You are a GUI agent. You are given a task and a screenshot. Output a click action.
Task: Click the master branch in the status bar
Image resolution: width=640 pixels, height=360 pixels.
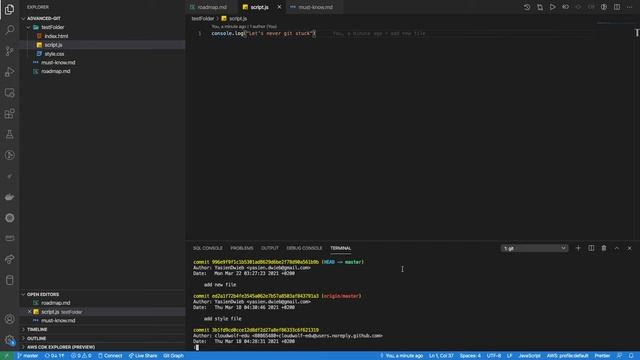[28, 356]
